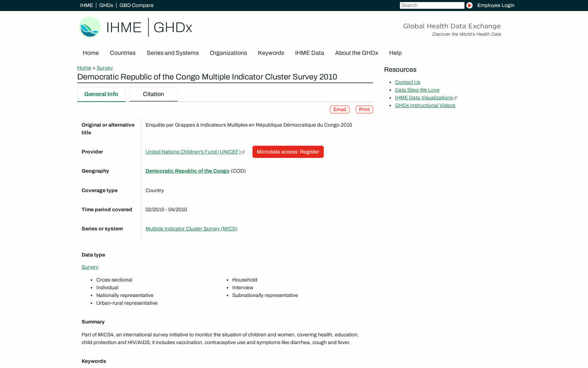This screenshot has height=368, width=588.
Task: Open the Home menu item
Action: [91, 53]
